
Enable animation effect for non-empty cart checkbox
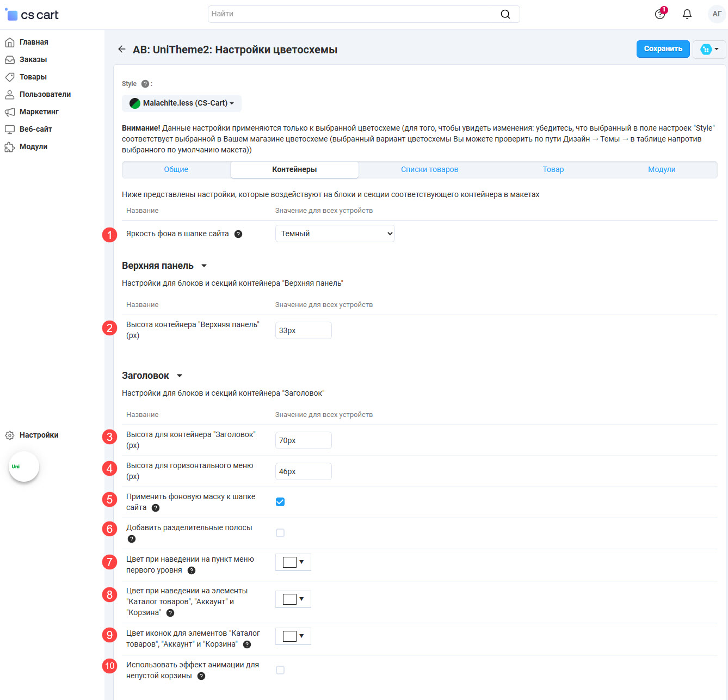[280, 670]
